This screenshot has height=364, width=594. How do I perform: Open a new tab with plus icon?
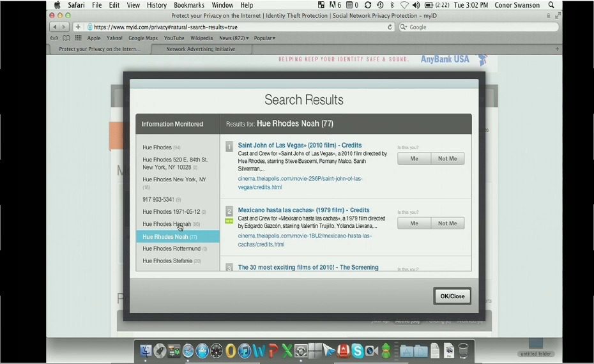(557, 49)
